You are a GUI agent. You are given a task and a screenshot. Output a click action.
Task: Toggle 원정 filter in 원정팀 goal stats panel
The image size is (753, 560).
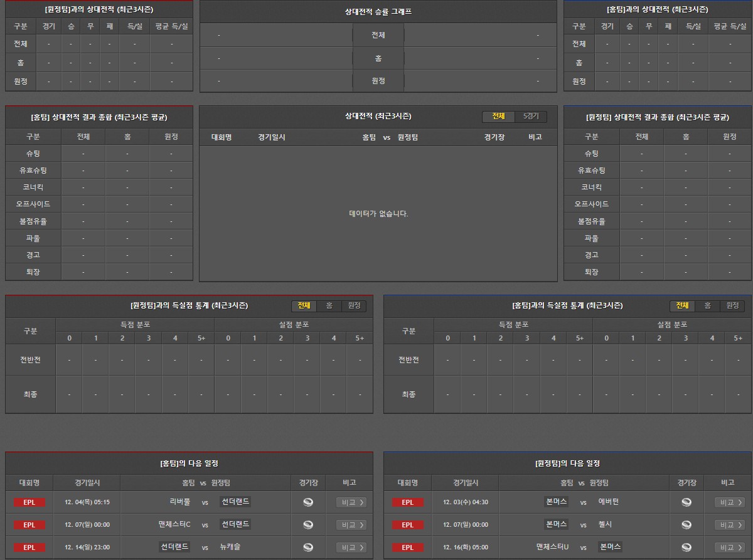click(354, 306)
